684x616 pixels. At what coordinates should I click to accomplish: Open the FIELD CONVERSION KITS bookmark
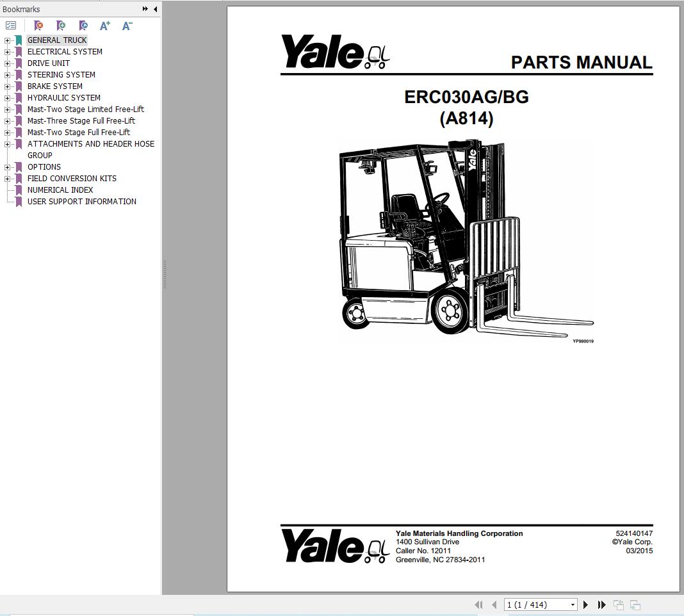[x=72, y=178]
